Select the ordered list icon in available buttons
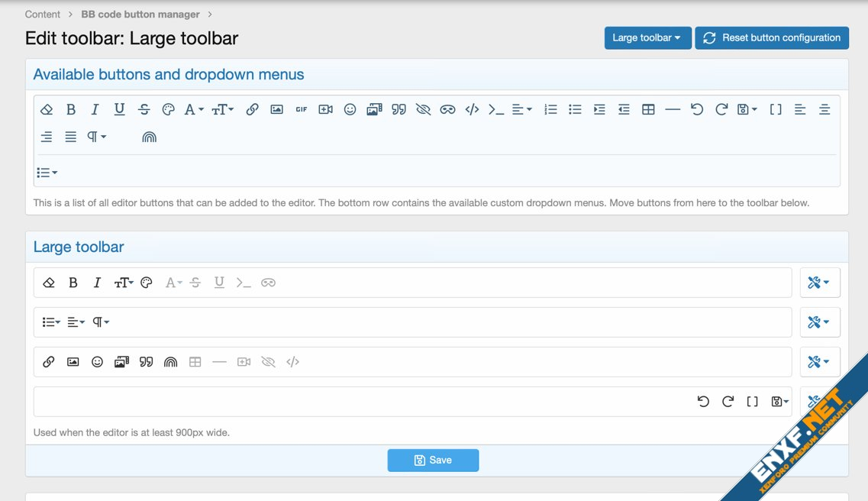868x501 pixels. [550, 110]
